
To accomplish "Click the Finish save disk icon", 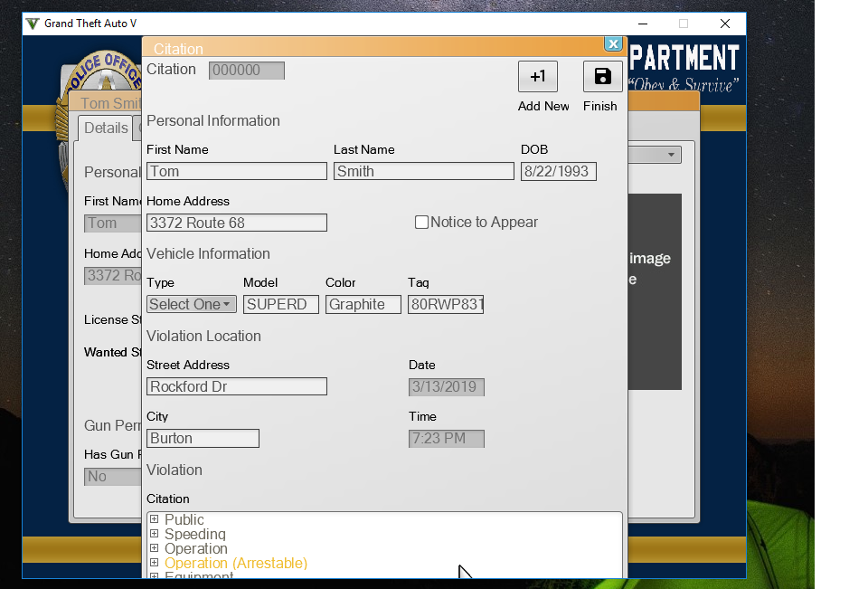I will coord(602,77).
